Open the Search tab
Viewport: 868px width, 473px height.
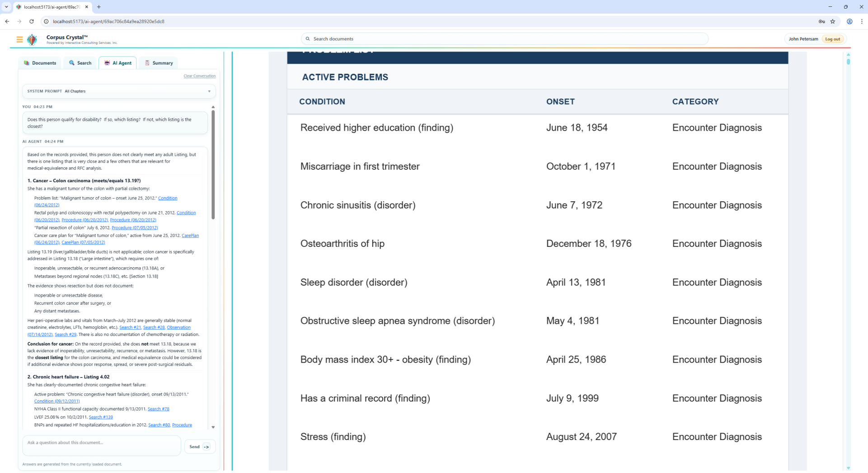point(80,63)
